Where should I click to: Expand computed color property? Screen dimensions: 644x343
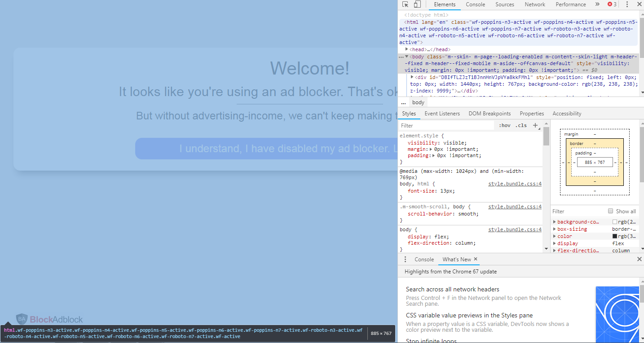[555, 236]
